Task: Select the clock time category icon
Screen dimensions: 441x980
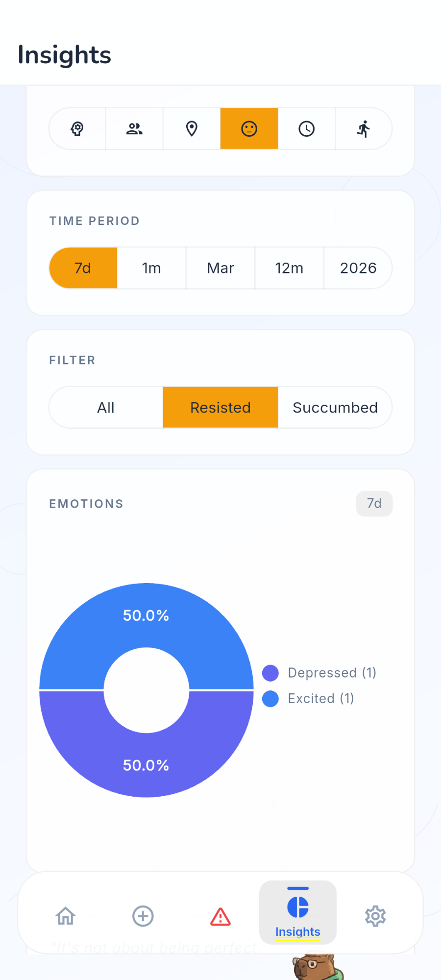Action: (306, 128)
